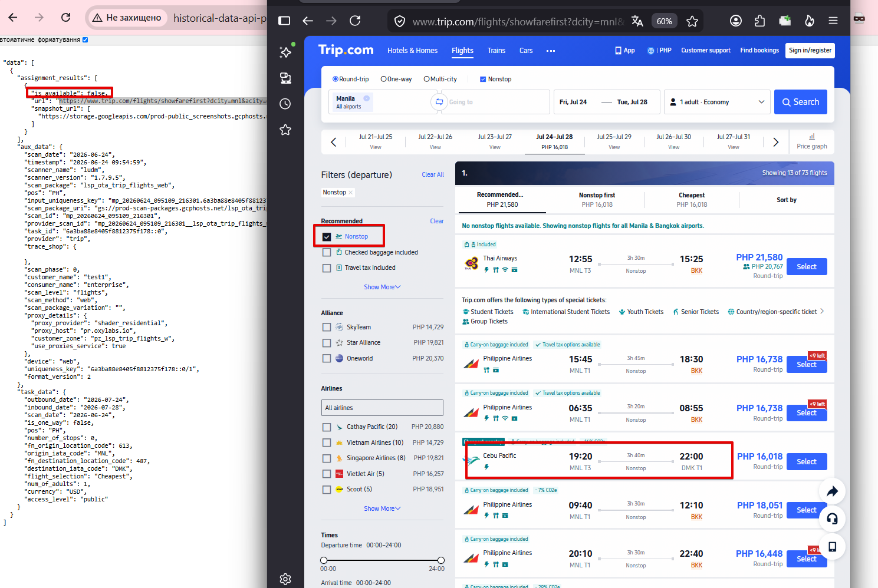Expand the special ticket types arrow

(x=822, y=311)
